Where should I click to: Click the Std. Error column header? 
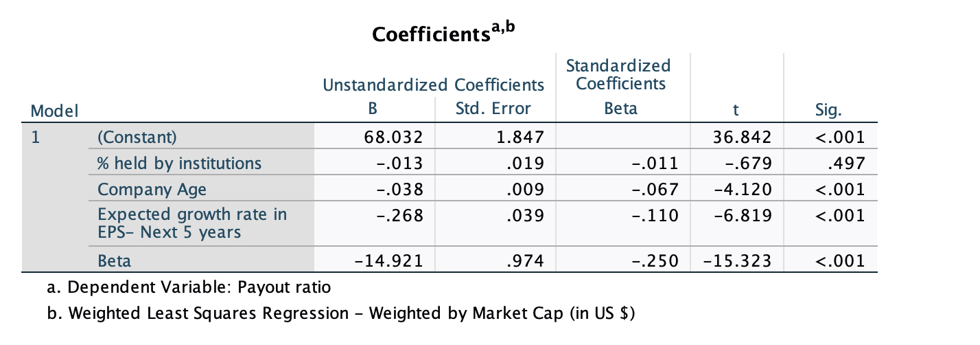493,109
